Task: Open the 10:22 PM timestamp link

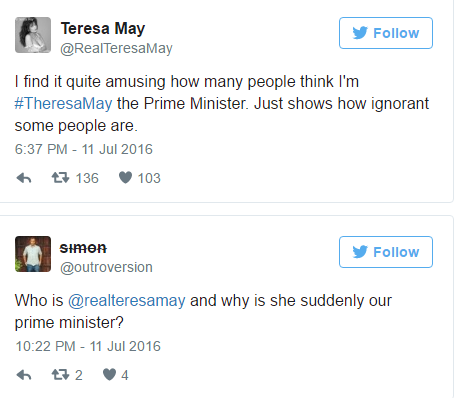Action: [x=88, y=346]
